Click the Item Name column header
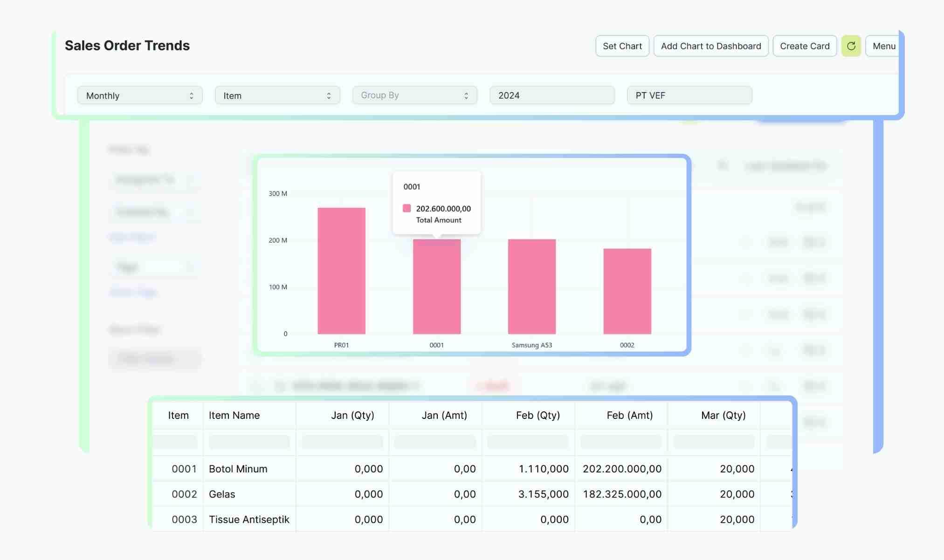The width and height of the screenshot is (944, 560). (234, 415)
